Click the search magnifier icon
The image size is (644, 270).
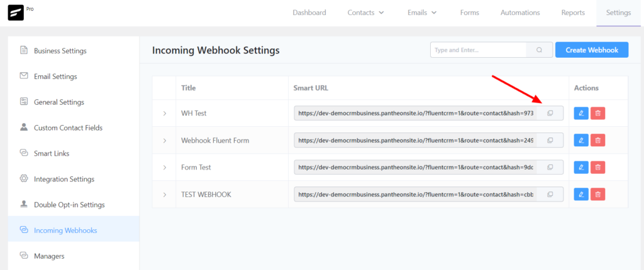[x=539, y=50]
